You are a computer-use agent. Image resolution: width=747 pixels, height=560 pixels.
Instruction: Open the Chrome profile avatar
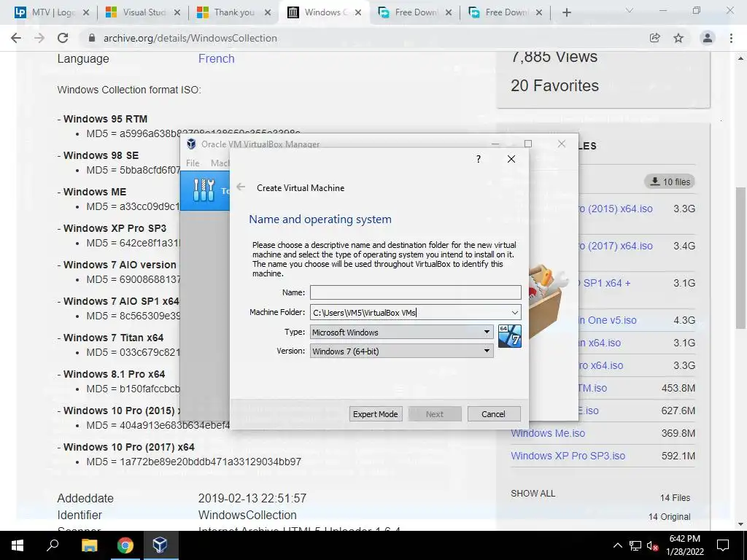708,38
